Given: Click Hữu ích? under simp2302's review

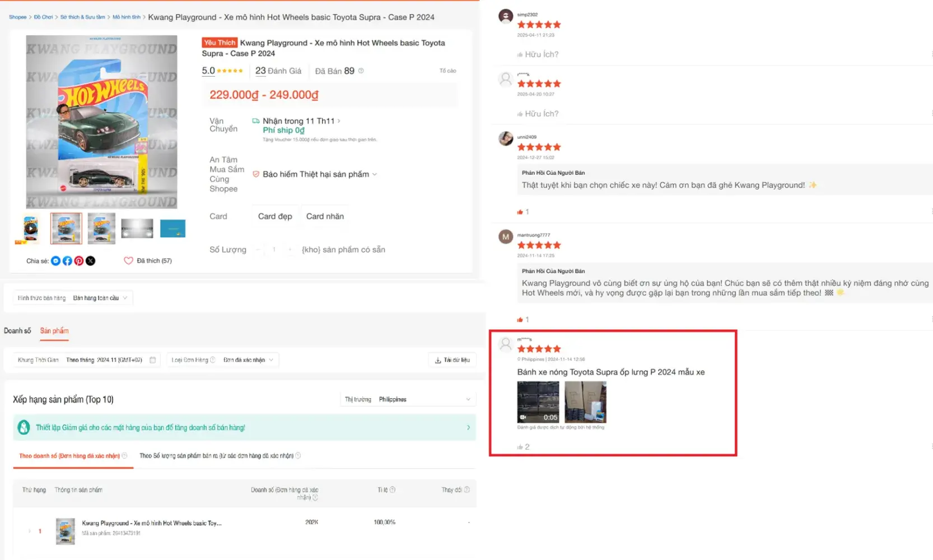Looking at the screenshot, I should point(538,54).
